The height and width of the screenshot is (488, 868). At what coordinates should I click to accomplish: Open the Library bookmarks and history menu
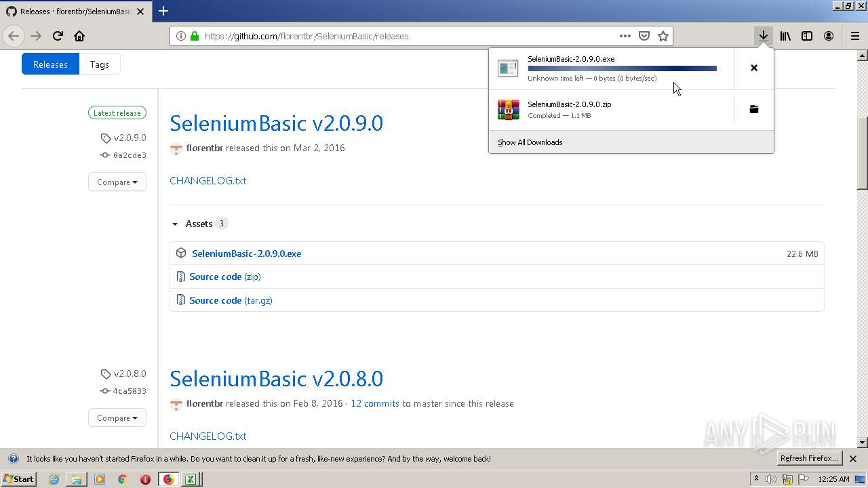tap(785, 36)
